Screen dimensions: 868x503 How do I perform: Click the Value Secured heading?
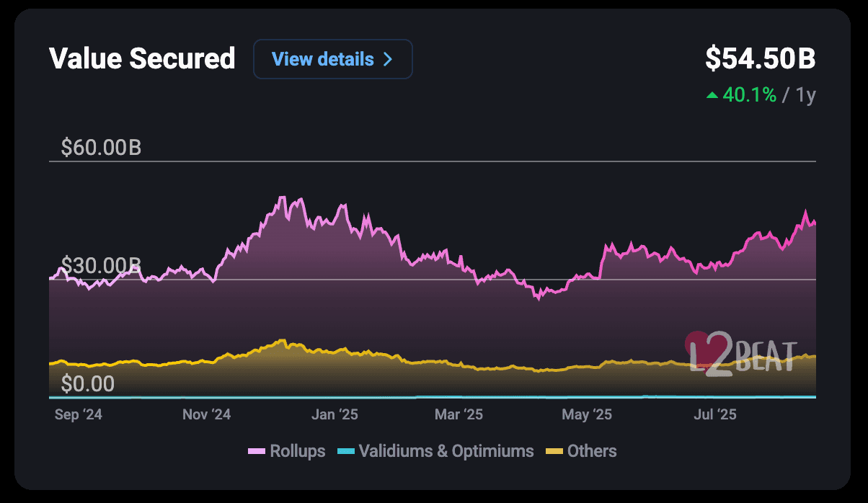click(142, 59)
